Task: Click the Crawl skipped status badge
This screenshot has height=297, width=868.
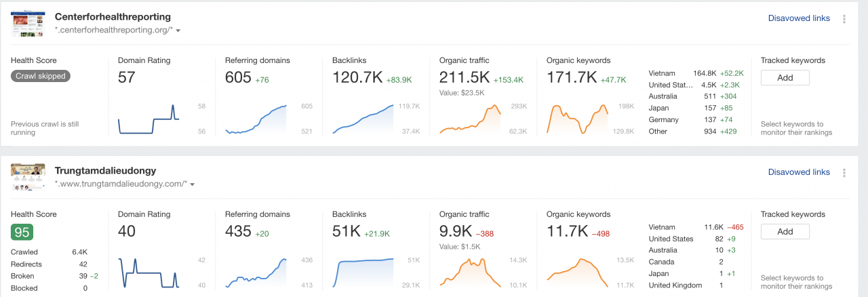Action: click(42, 77)
